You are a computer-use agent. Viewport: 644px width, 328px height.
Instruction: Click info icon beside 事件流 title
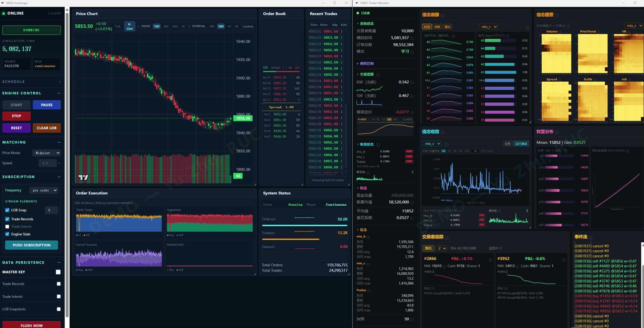tap(591, 237)
